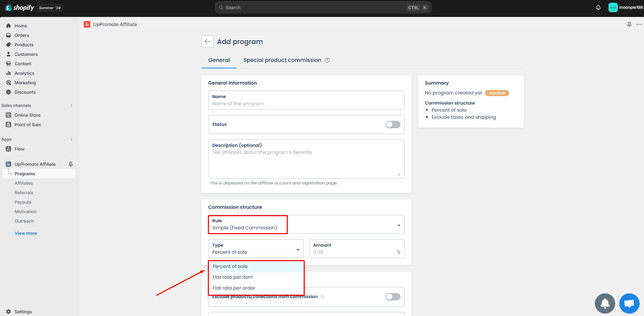Open the moonpie198 account menu
Image resolution: width=644 pixels, height=316 pixels.
626,7
